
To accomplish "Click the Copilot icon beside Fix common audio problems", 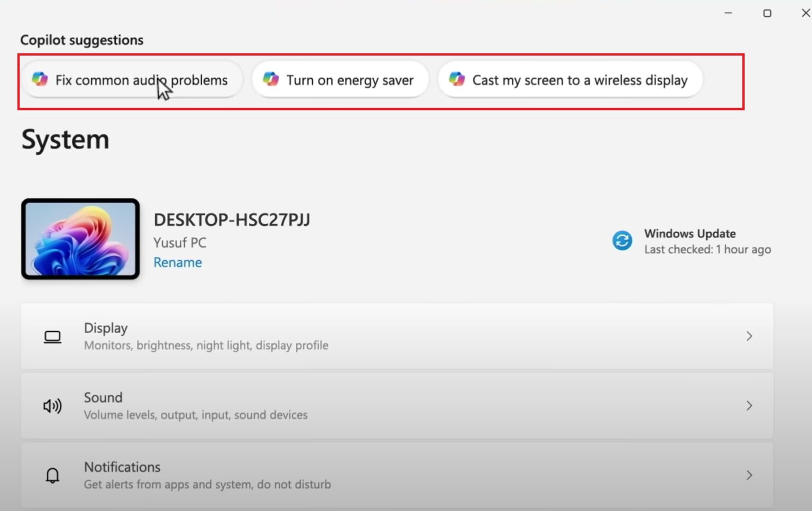I will 40,79.
